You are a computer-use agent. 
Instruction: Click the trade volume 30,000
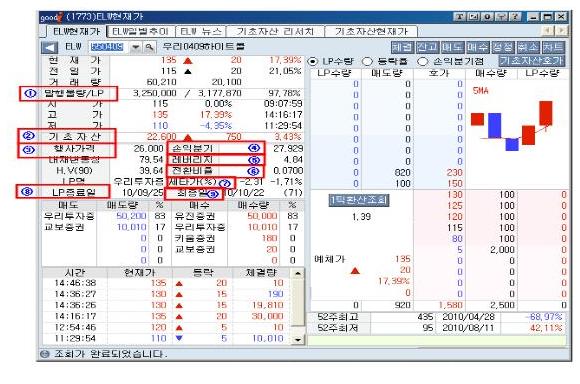pos(268,317)
